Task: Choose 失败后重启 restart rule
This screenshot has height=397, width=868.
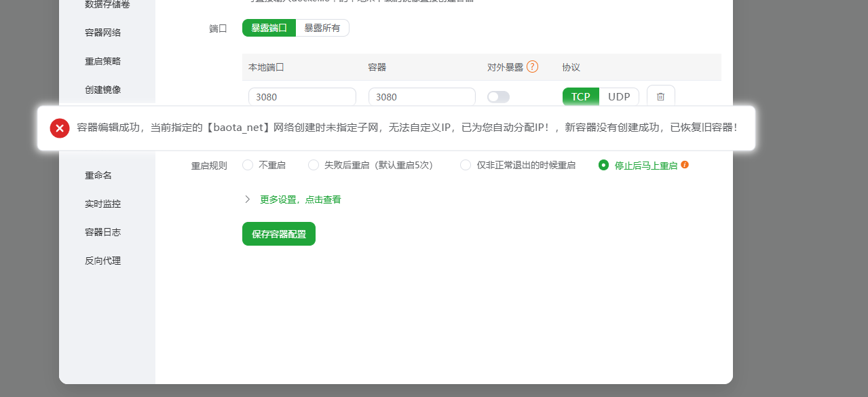Action: click(314, 165)
